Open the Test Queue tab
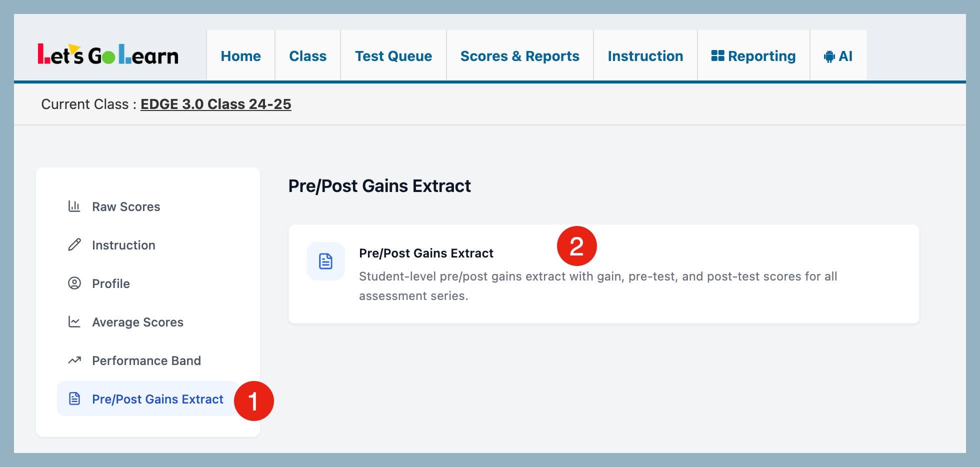The image size is (980, 467). [x=393, y=56]
